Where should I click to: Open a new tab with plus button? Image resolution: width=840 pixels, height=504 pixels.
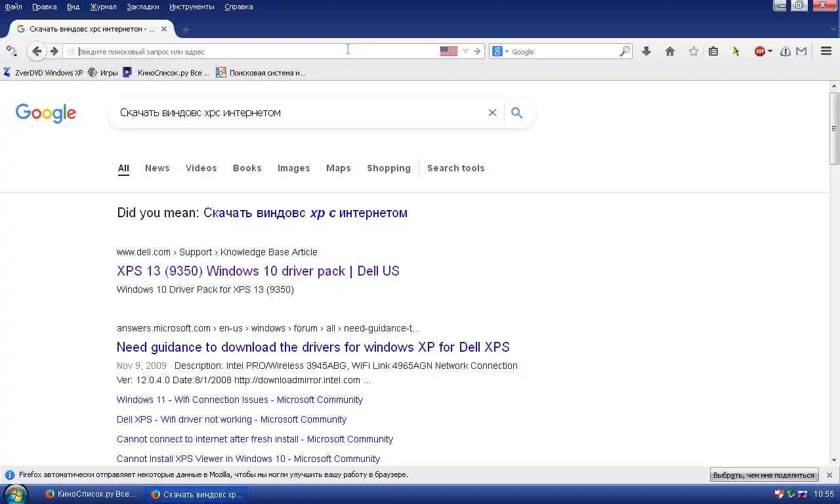186,29
